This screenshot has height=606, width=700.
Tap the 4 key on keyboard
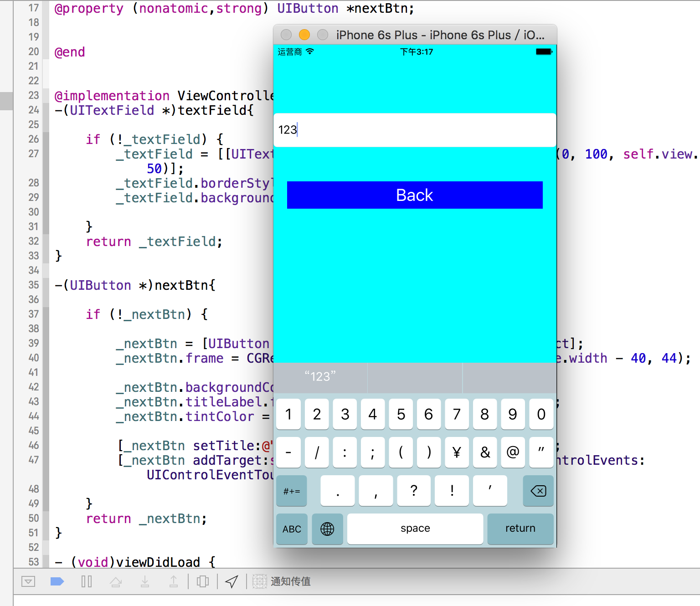click(373, 414)
